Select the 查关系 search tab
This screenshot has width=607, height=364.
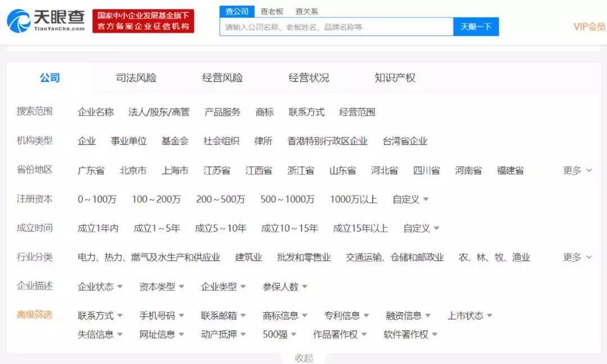pyautogui.click(x=307, y=12)
